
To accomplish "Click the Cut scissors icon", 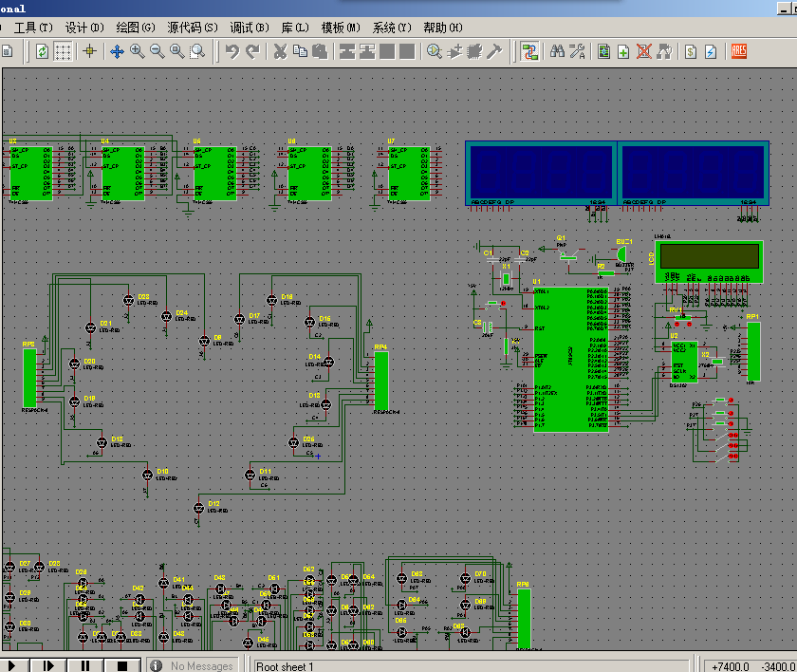I will coord(280,51).
